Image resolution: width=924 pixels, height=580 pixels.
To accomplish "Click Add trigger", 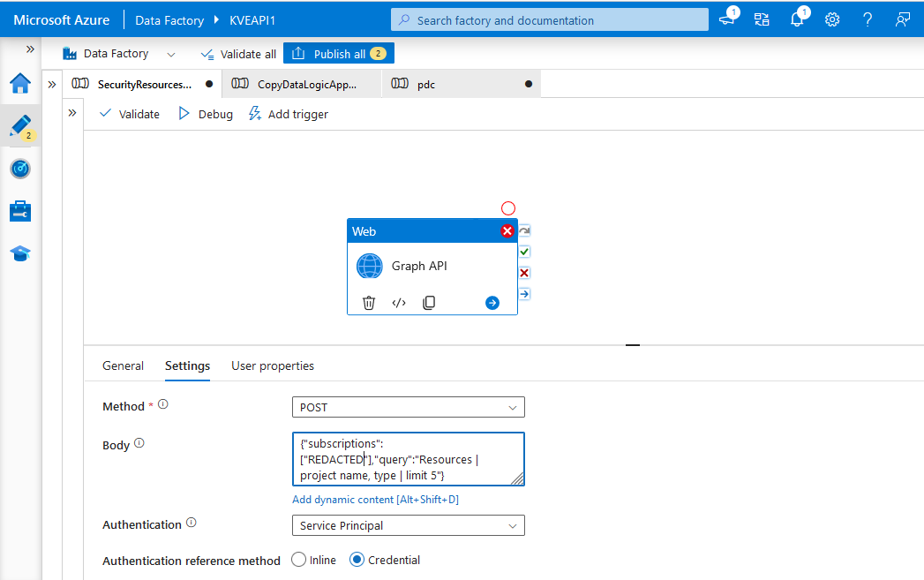I will click(x=289, y=114).
